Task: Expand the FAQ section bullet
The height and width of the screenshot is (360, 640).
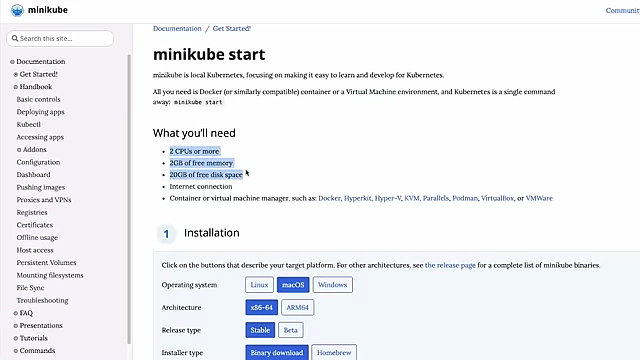Action: click(x=16, y=313)
